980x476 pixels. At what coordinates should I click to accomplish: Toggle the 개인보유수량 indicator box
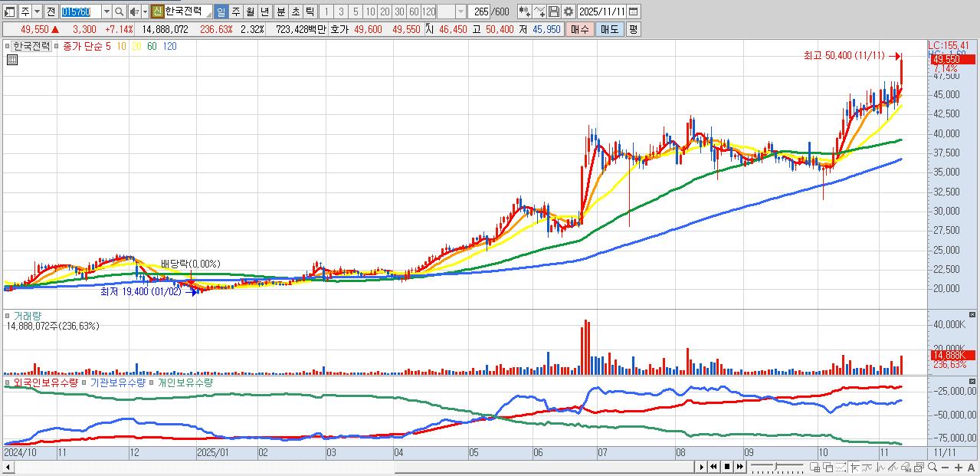152,382
